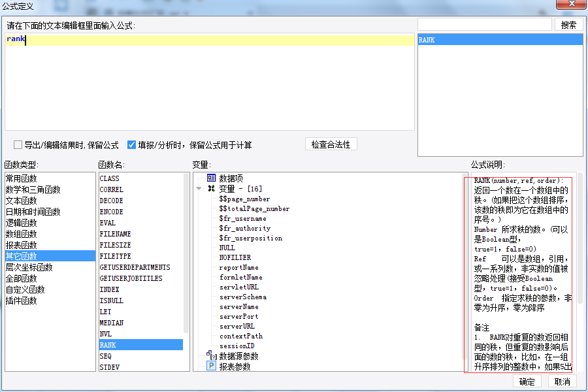Choose the ISNULL function name
Viewport: 588px width, 392px height.
tap(141, 301)
